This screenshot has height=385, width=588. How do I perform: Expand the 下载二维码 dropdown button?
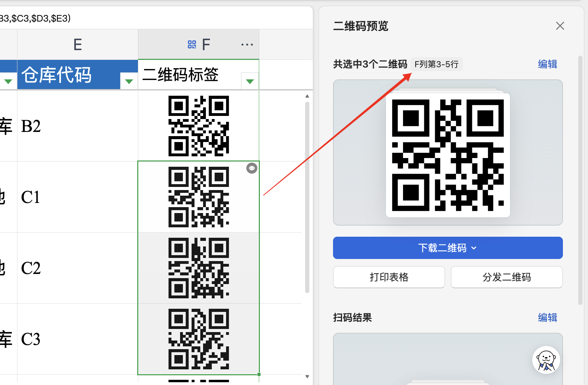point(448,248)
